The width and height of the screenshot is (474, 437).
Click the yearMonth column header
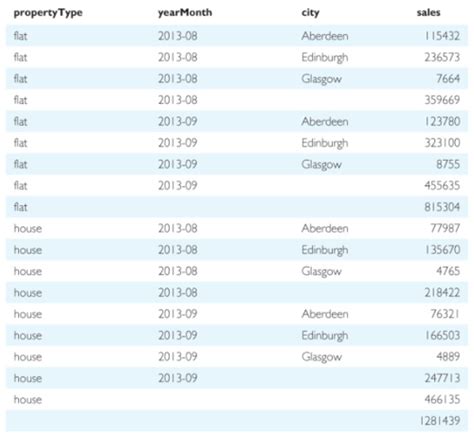(x=185, y=13)
